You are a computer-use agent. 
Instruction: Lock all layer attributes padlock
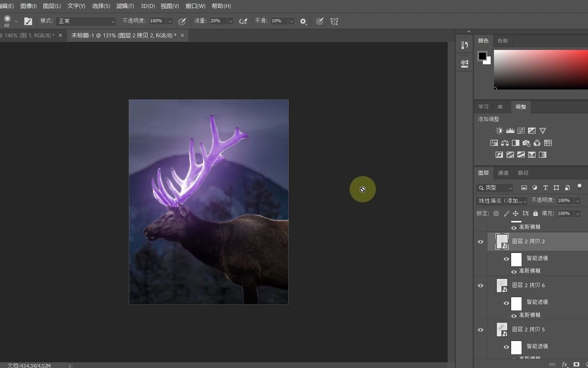[x=536, y=213]
